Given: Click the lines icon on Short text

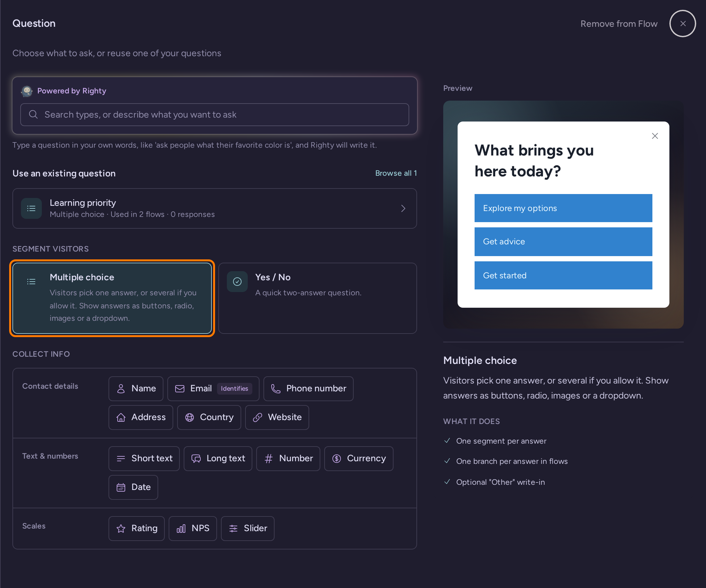Looking at the screenshot, I should pyautogui.click(x=121, y=459).
